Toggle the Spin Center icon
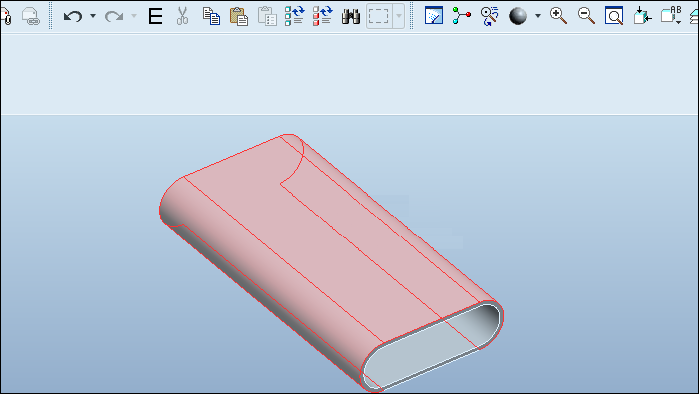 [x=461, y=16]
